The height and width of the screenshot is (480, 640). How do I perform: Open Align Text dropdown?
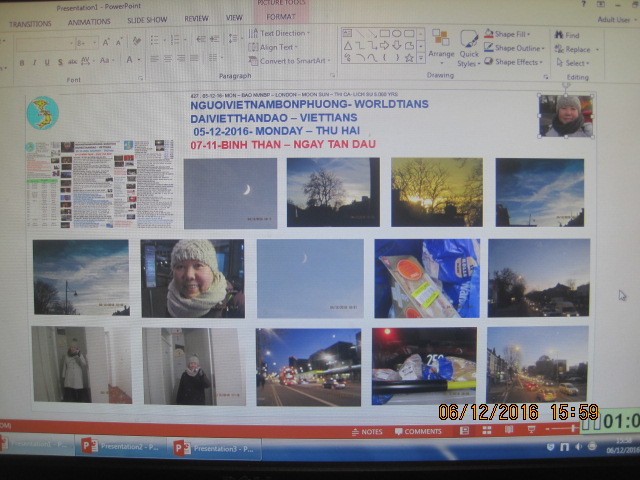pyautogui.click(x=273, y=47)
